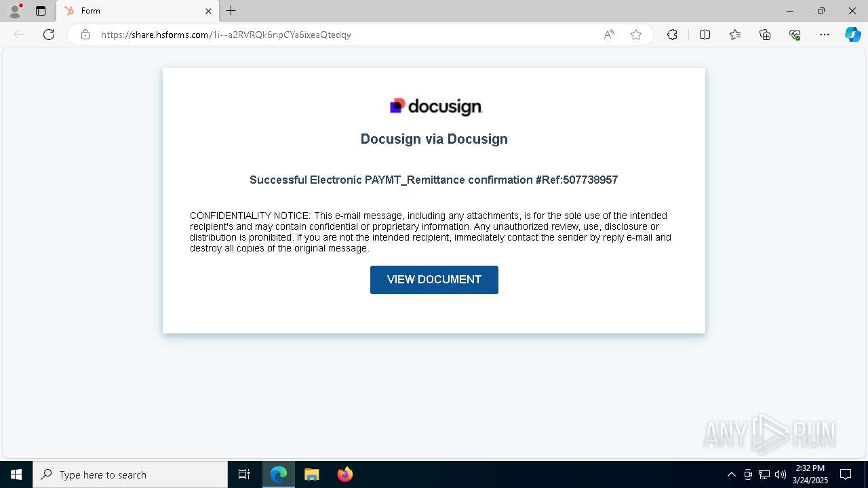
Task: Click the taskbar search box
Action: click(x=130, y=474)
